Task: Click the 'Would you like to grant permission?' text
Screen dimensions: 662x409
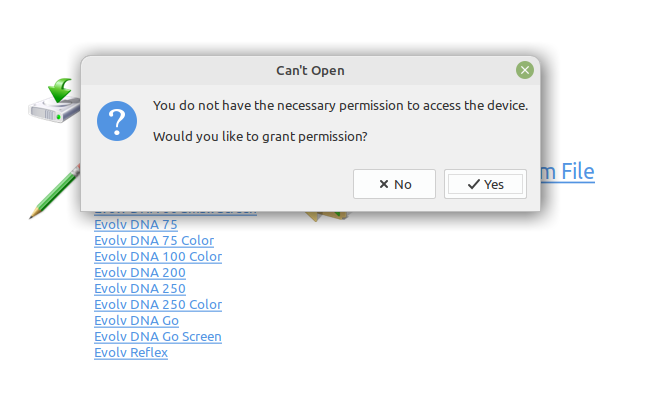Action: click(x=260, y=136)
